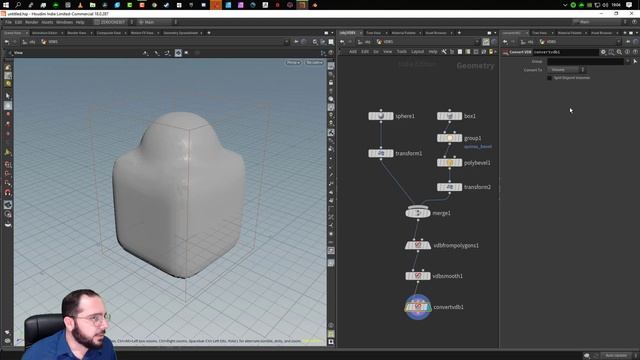Open the Group field dropdown arrow
This screenshot has width=640, height=360.
click(x=627, y=61)
